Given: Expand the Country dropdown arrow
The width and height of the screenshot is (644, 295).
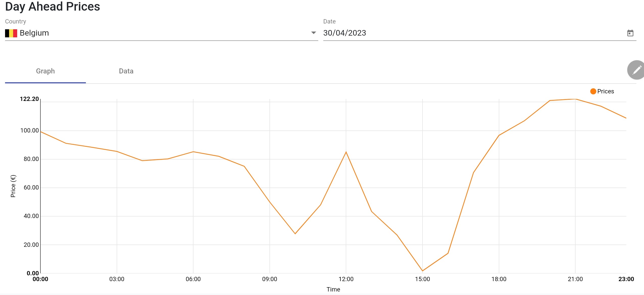Looking at the screenshot, I should click(x=313, y=33).
